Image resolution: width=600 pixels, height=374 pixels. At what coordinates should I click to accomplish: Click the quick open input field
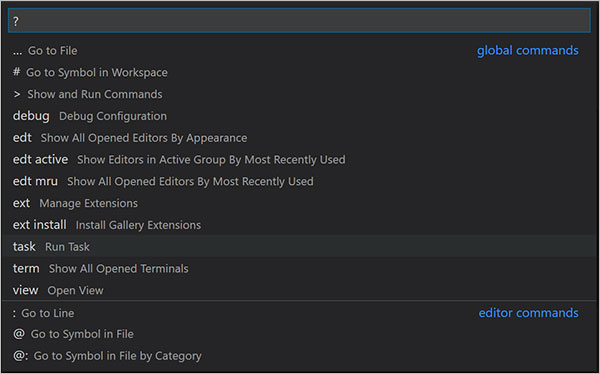tap(299, 21)
